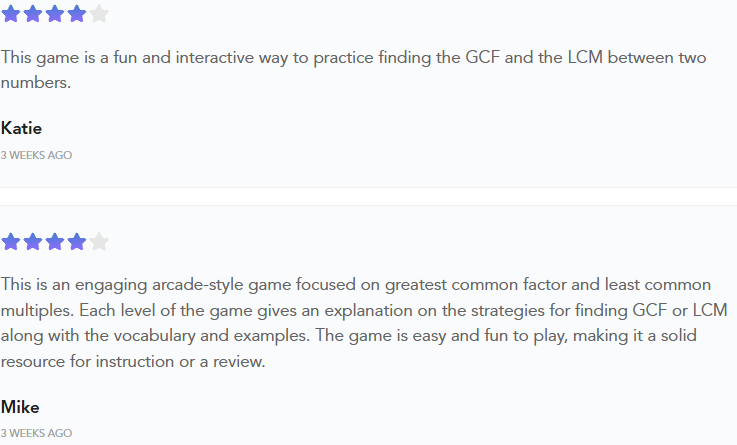Viewport: 737px width, 445px height.
Task: Click second star in Katie's review rating
Action: pyautogui.click(x=33, y=14)
